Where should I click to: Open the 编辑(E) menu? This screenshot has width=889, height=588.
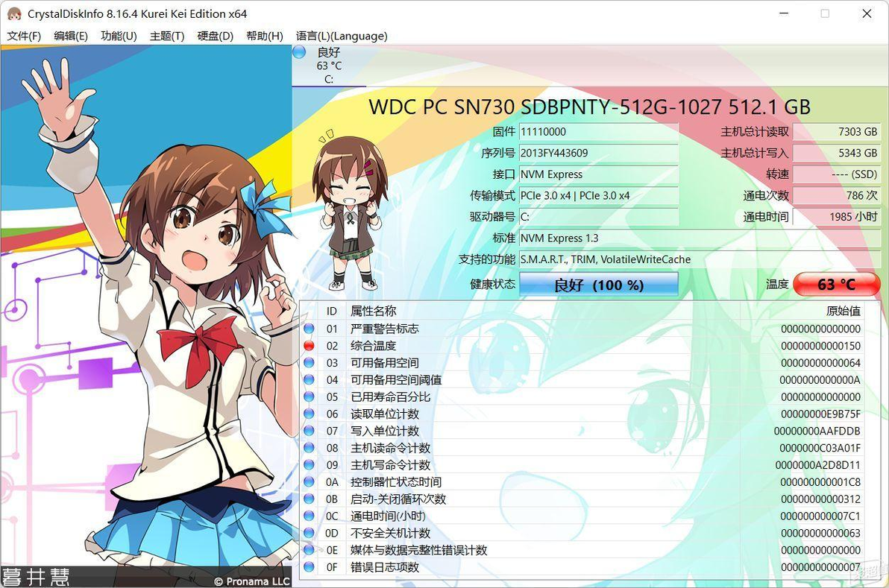tap(71, 36)
